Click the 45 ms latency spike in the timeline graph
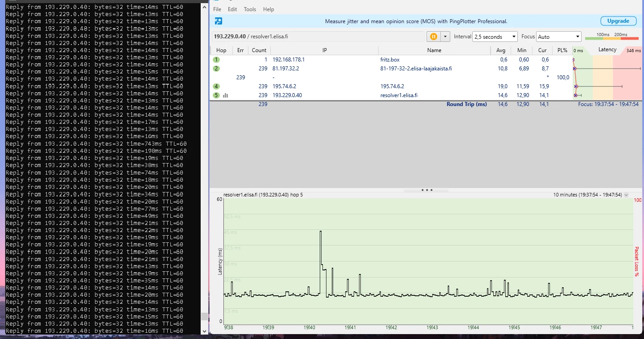 coord(321,232)
